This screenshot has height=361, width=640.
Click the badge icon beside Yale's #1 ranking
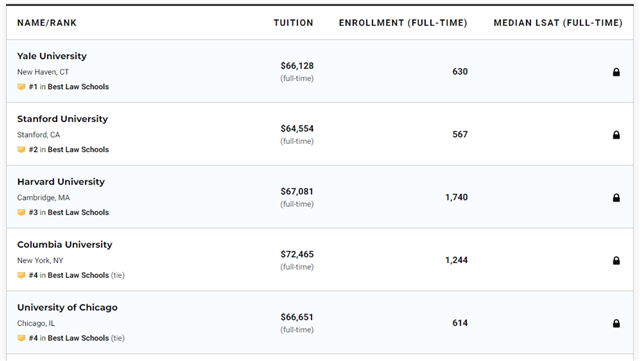pyautogui.click(x=21, y=87)
